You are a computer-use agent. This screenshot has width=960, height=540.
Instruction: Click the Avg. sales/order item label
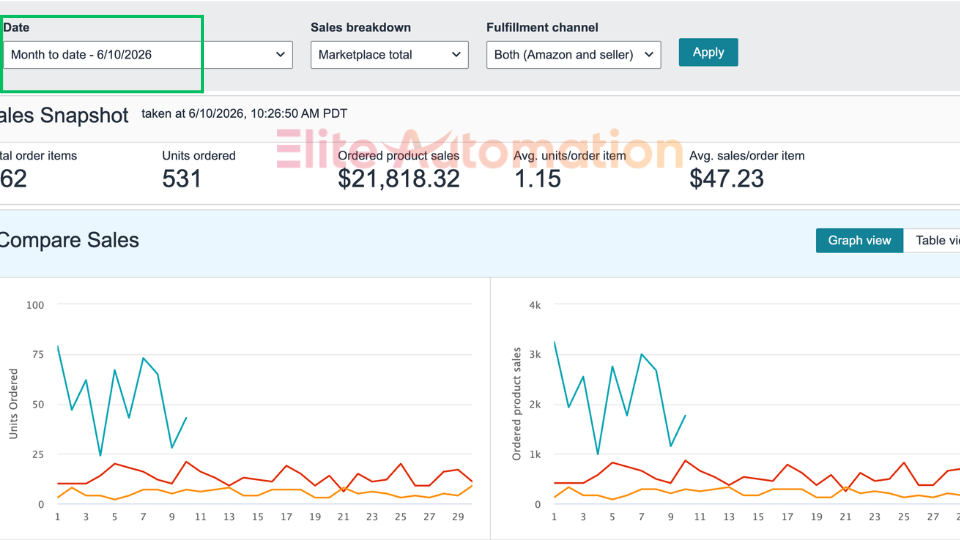pos(747,156)
